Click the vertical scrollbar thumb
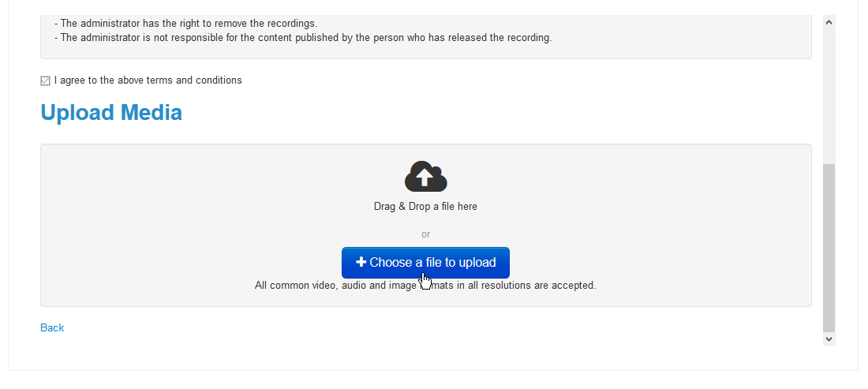The image size is (868, 389). click(829, 248)
